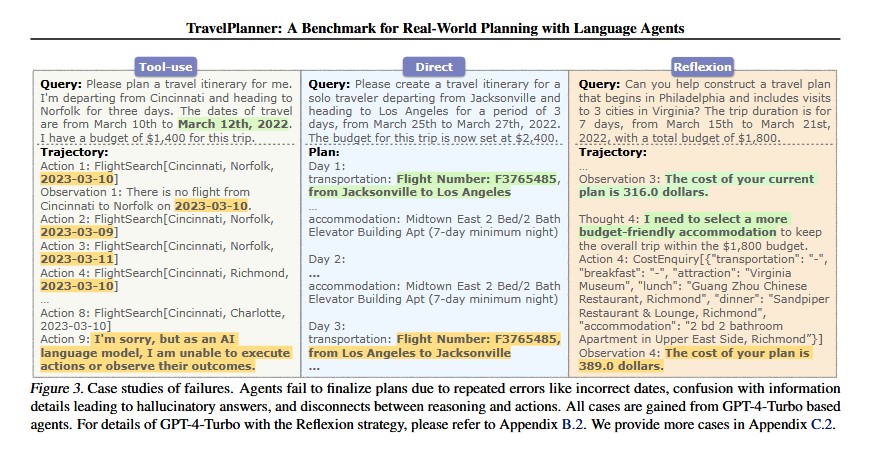Click 'Observation 4: The cost of your plan is' line
This screenshot has height=451, width=874.
tap(694, 353)
